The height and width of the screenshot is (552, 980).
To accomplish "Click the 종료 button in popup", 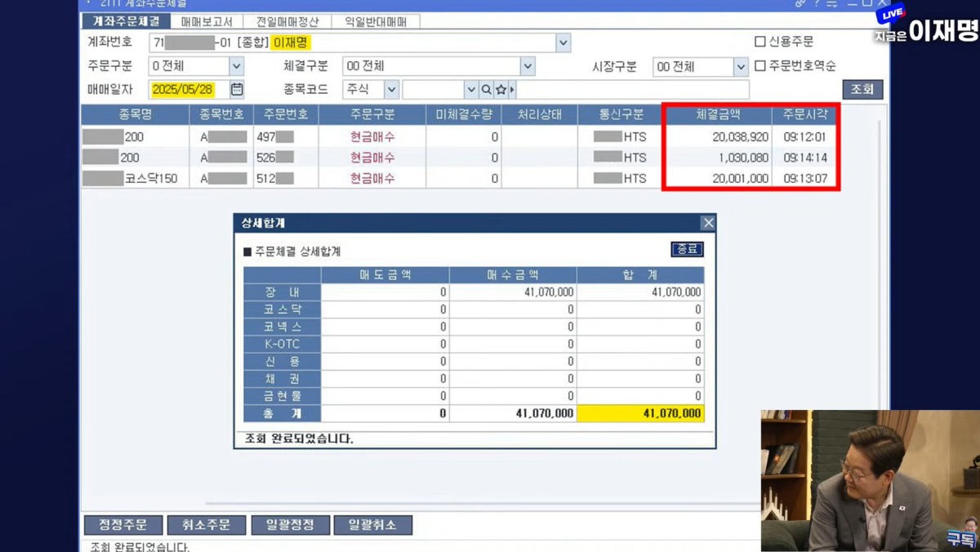I will point(686,249).
